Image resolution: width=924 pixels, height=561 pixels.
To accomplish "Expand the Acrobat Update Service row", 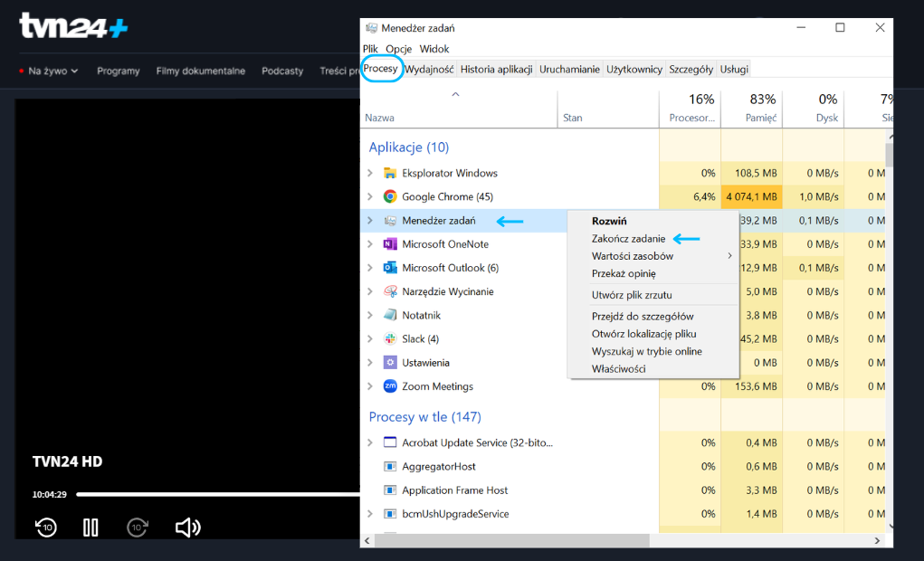I will 370,442.
